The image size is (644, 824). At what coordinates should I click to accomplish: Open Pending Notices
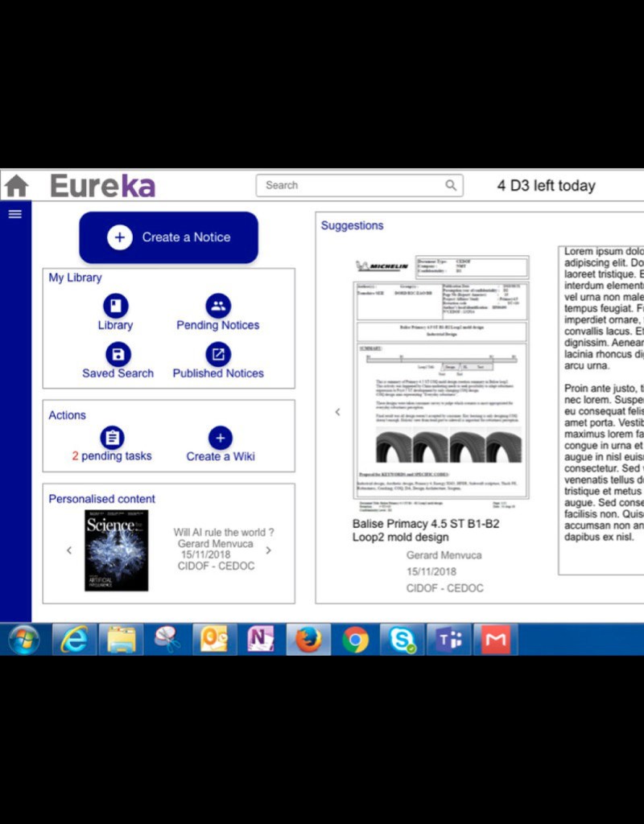(x=217, y=307)
